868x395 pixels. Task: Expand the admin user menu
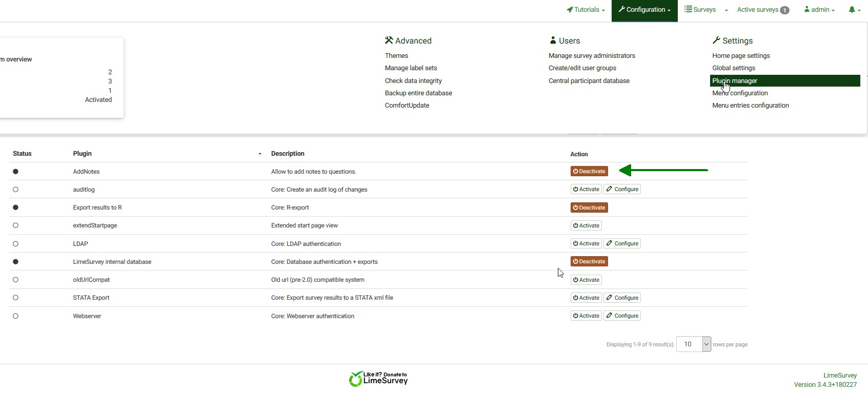click(x=819, y=10)
